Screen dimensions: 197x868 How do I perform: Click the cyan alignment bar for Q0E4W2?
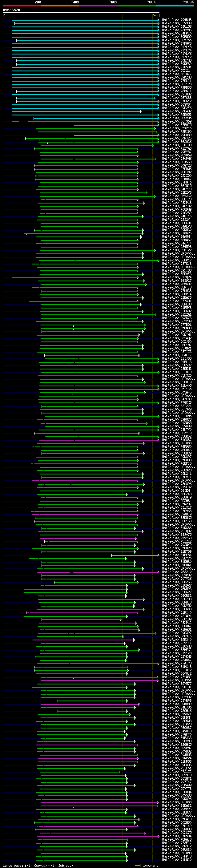pyautogui.click(x=77, y=111)
